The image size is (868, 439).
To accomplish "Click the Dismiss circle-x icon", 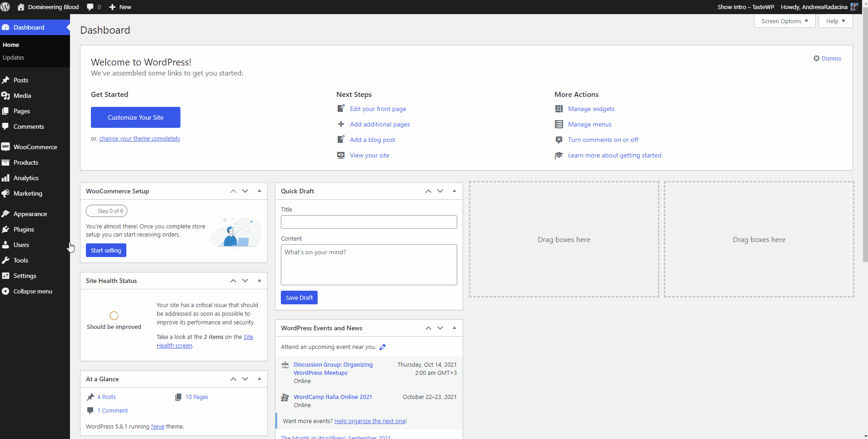I will coord(816,58).
